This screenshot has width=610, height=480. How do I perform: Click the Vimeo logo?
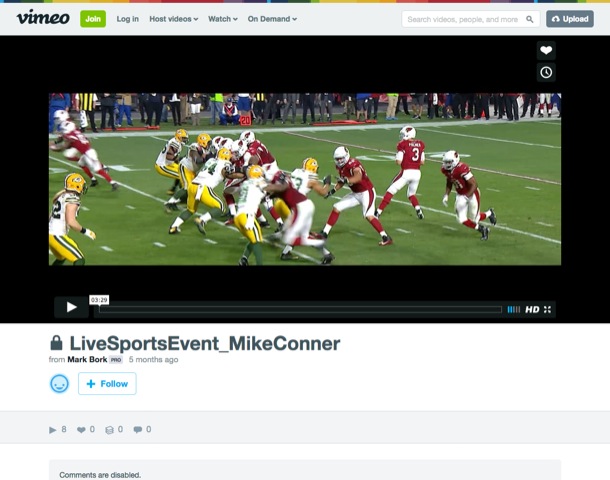(x=43, y=18)
